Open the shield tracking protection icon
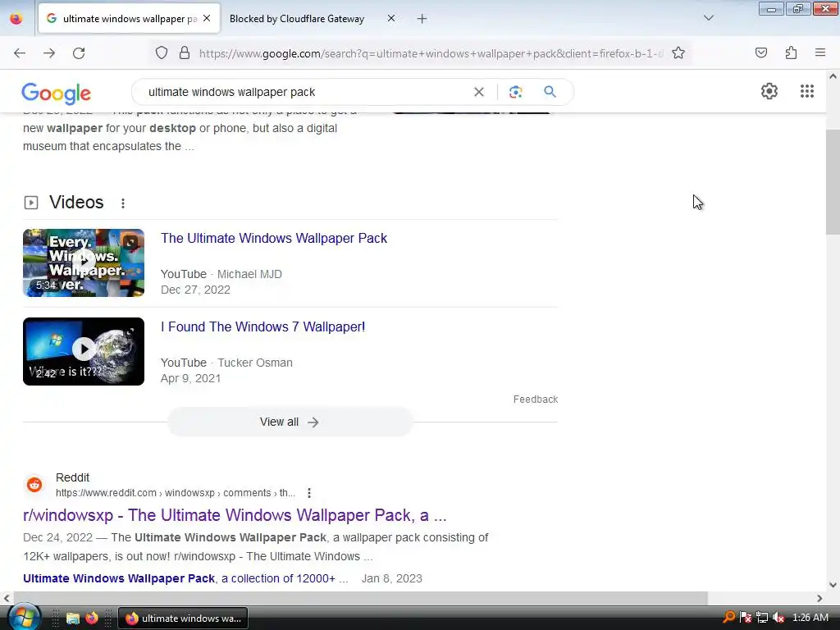Screen dimensions: 840x630 click(162, 53)
